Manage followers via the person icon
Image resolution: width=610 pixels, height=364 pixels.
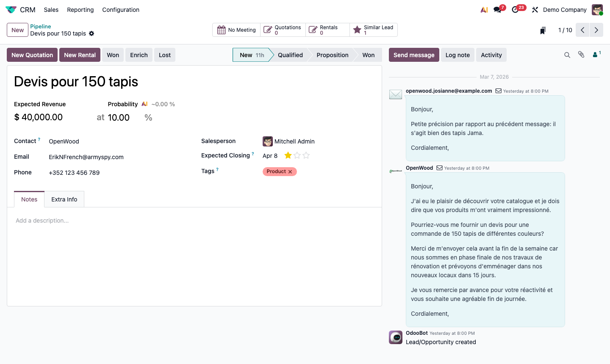click(595, 55)
